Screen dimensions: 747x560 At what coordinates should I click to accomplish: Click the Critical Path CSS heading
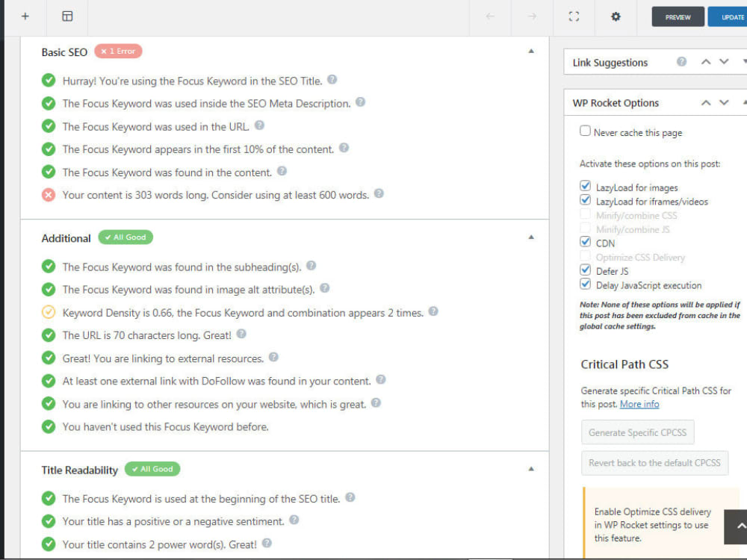[x=624, y=364]
